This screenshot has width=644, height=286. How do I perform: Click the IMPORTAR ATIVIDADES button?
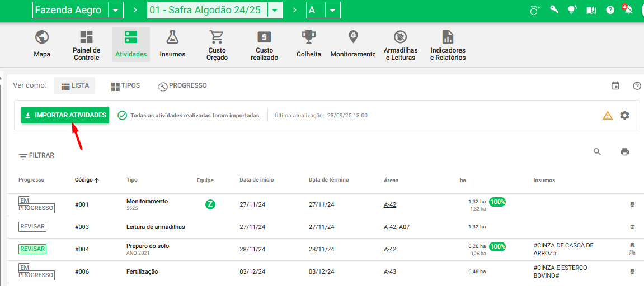(65, 115)
